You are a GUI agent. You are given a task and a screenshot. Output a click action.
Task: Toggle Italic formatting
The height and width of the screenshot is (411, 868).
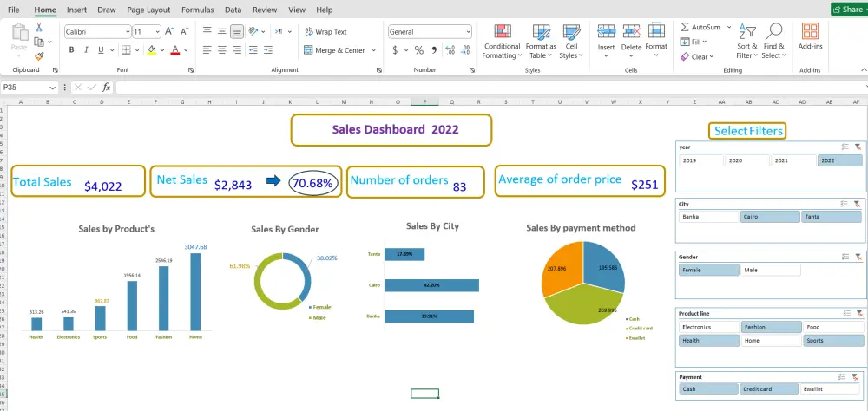[86, 50]
